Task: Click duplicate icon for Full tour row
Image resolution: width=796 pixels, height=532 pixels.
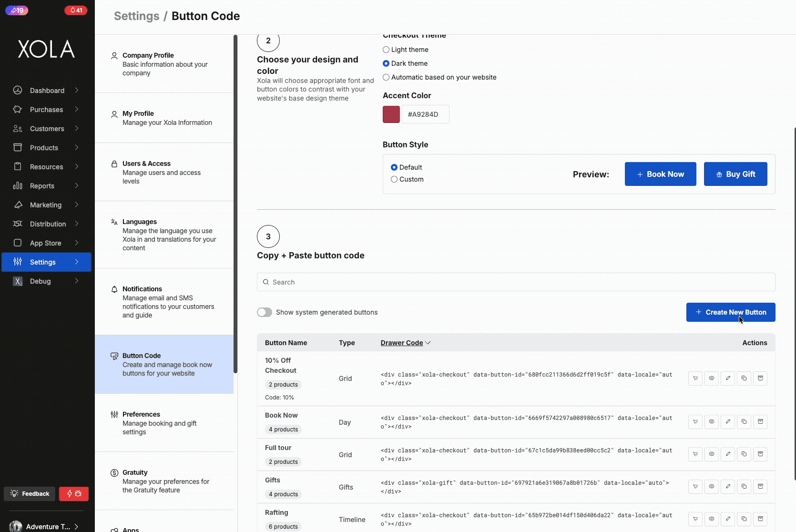Action: tap(744, 454)
